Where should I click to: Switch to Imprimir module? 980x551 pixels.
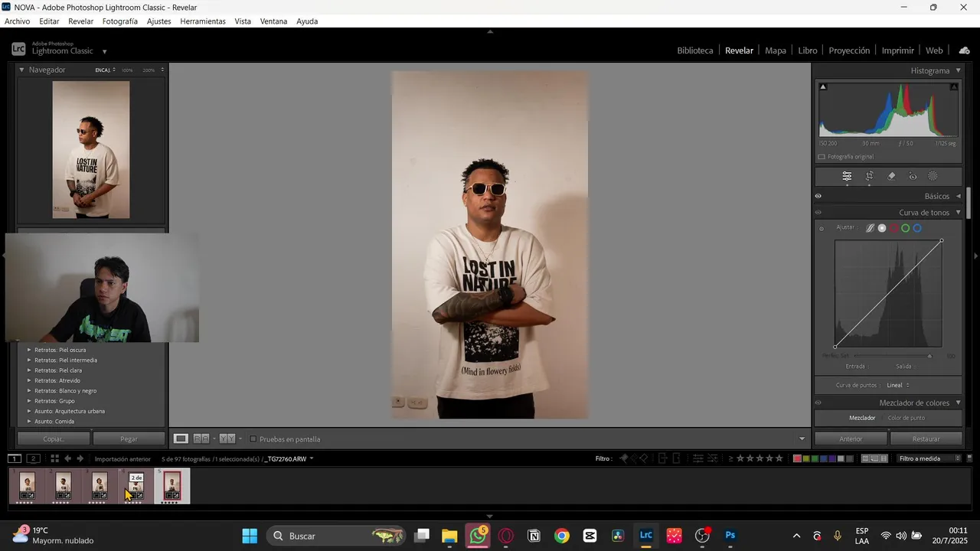tap(898, 51)
